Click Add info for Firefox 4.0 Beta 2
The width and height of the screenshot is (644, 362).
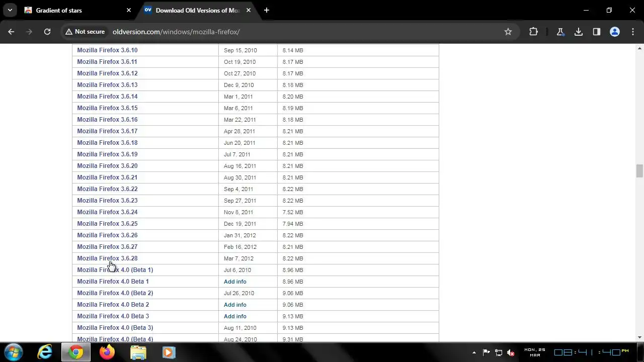pyautogui.click(x=235, y=305)
